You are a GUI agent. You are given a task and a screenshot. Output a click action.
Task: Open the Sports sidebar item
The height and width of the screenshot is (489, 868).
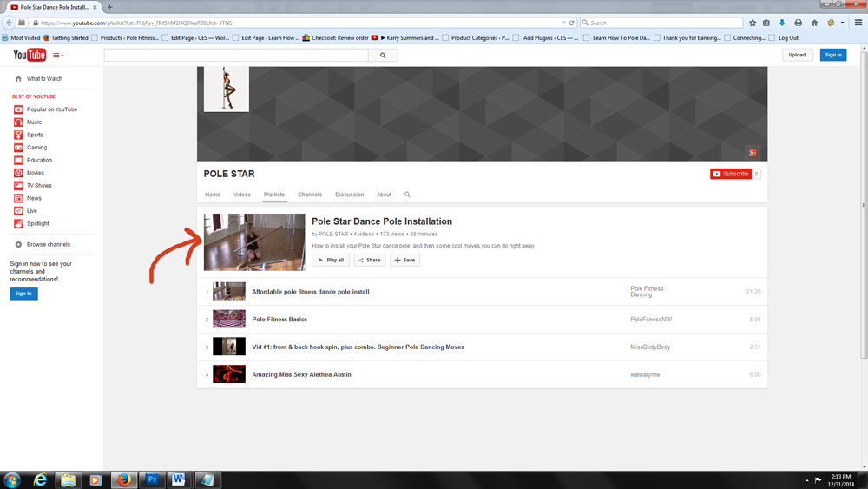(35, 135)
